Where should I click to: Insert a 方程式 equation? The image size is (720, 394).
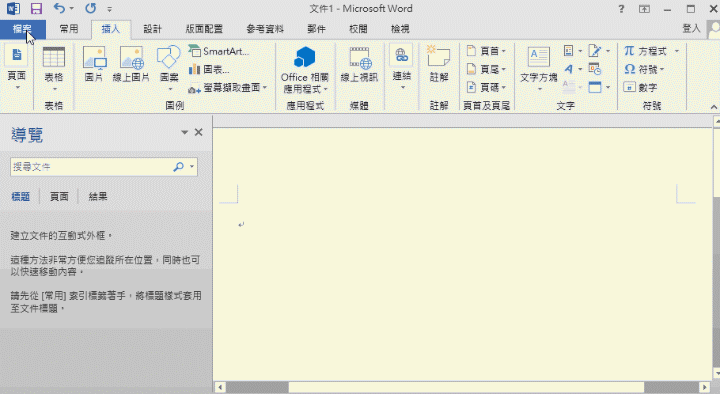pyautogui.click(x=645, y=51)
